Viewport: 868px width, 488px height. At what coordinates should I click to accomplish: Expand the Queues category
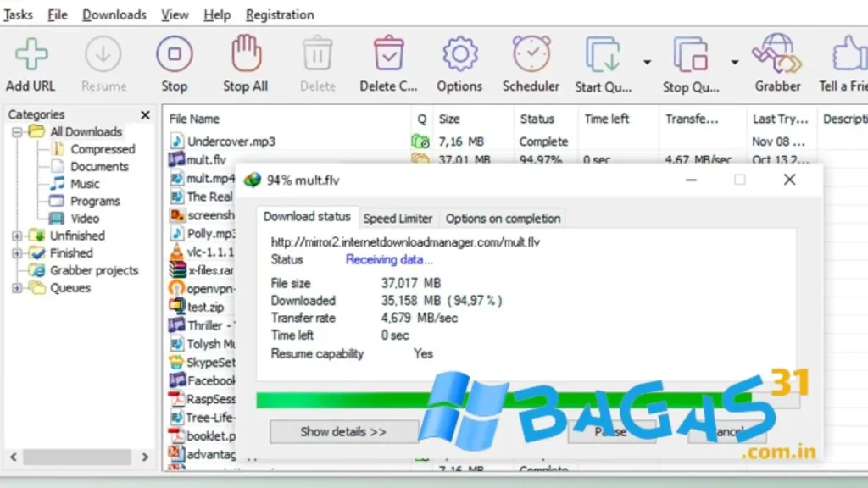17,288
